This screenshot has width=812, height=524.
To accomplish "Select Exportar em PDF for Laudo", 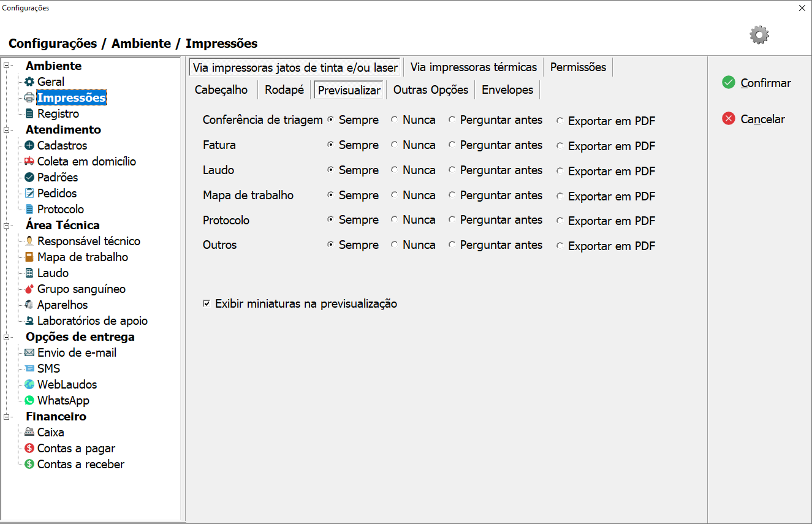I will click(x=560, y=171).
